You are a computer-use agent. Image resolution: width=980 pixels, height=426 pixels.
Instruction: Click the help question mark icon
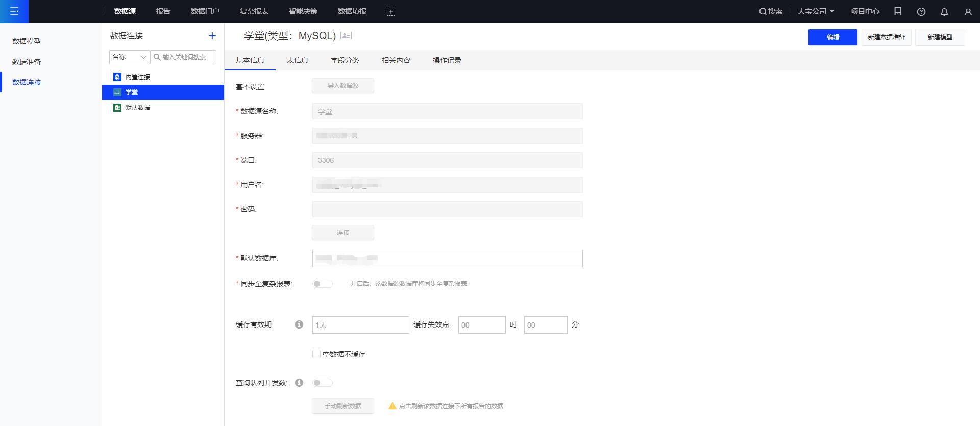point(921,12)
